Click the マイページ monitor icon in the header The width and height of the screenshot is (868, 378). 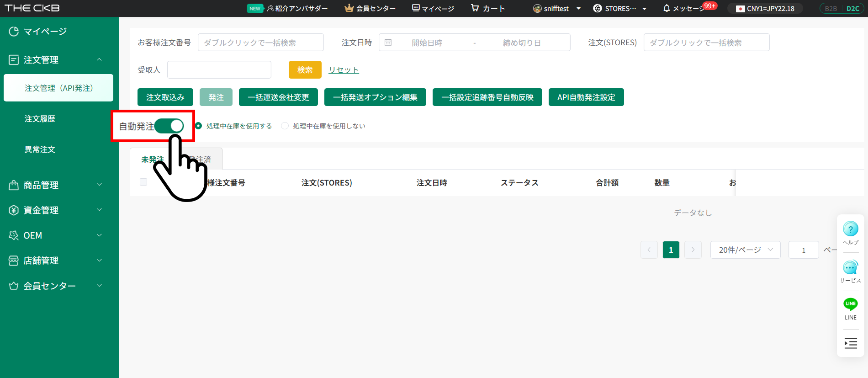[x=416, y=8]
